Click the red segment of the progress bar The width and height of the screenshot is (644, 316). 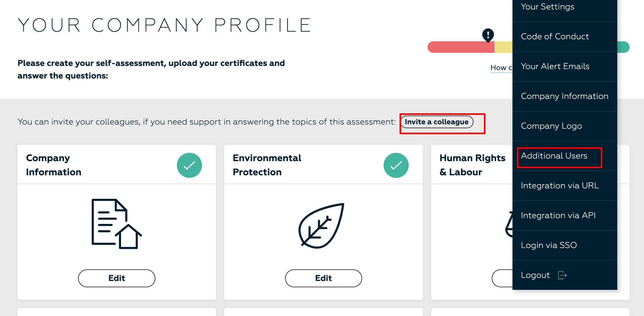461,47
